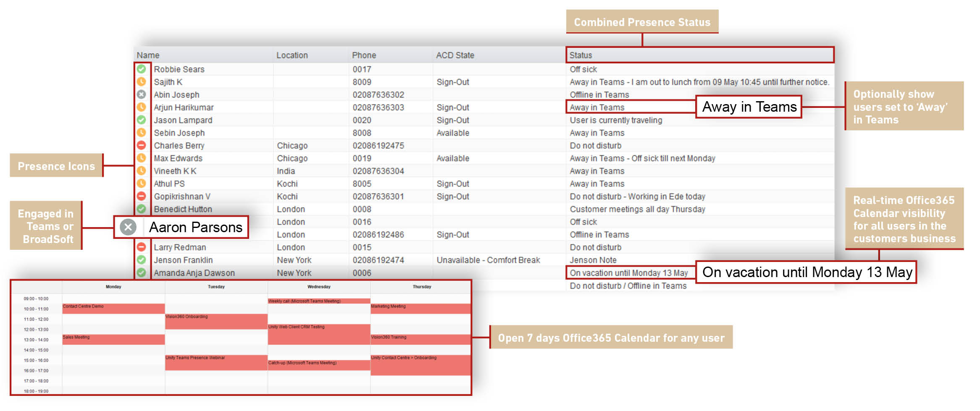Viewport: 980px width, 411px height.
Task: Click the orange away icon beside Max Edwards
Action: (x=142, y=158)
